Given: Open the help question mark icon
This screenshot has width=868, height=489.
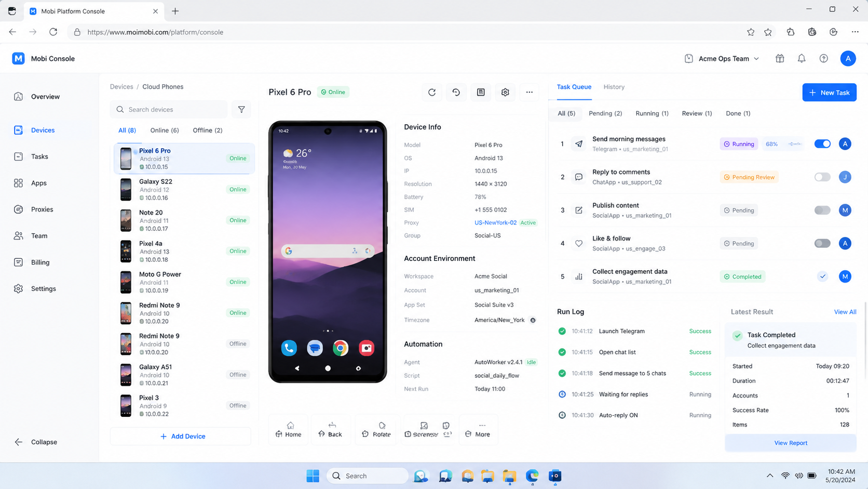Looking at the screenshot, I should [824, 59].
